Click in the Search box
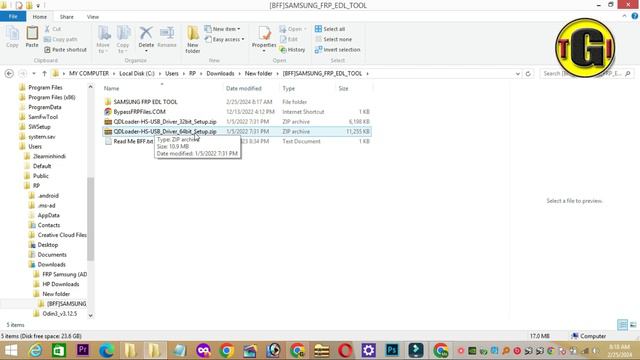Viewport: 640px width, 360px height. click(x=587, y=73)
